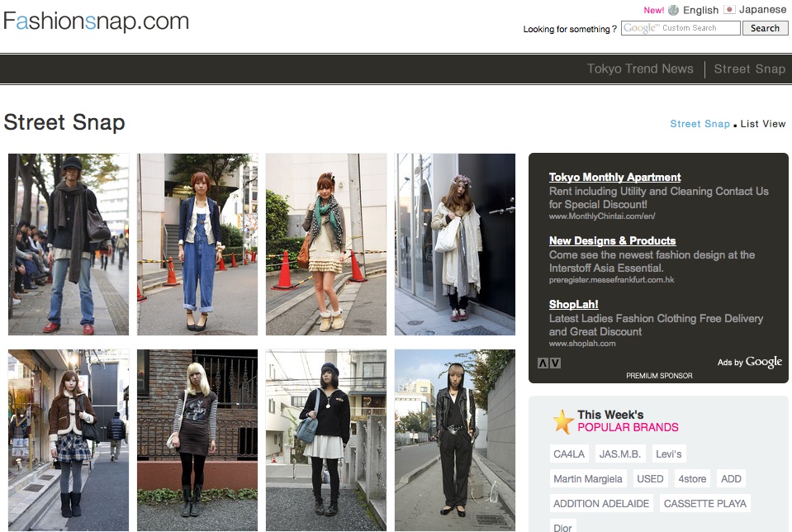The width and height of the screenshot is (792, 532).
Task: Click the down arrow in the sponsor ad box
Action: tap(557, 361)
